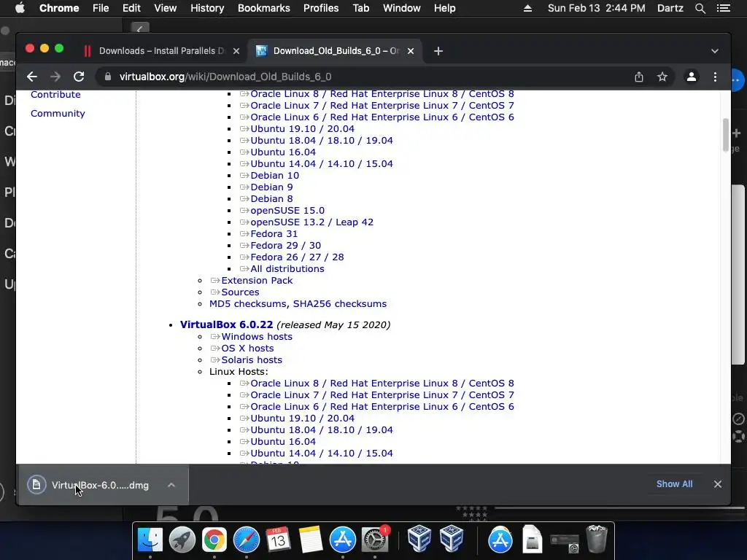Open Finder from the Dock
Viewport: 747px width, 560px height.
(150, 540)
